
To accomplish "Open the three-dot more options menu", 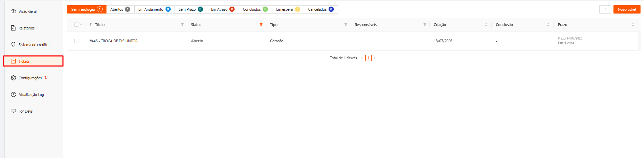I will pyautogui.click(x=605, y=9).
